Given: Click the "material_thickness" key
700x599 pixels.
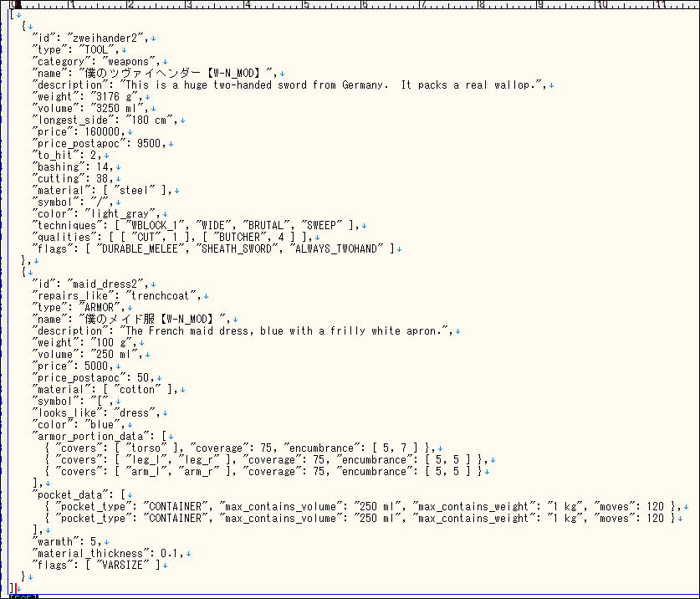Looking at the screenshot, I should coord(92,553).
